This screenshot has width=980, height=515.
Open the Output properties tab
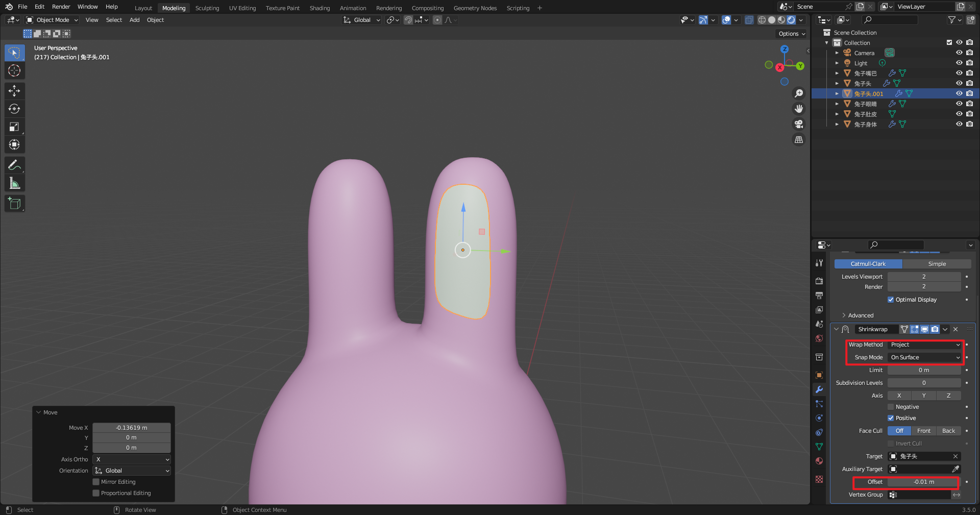pyautogui.click(x=819, y=295)
